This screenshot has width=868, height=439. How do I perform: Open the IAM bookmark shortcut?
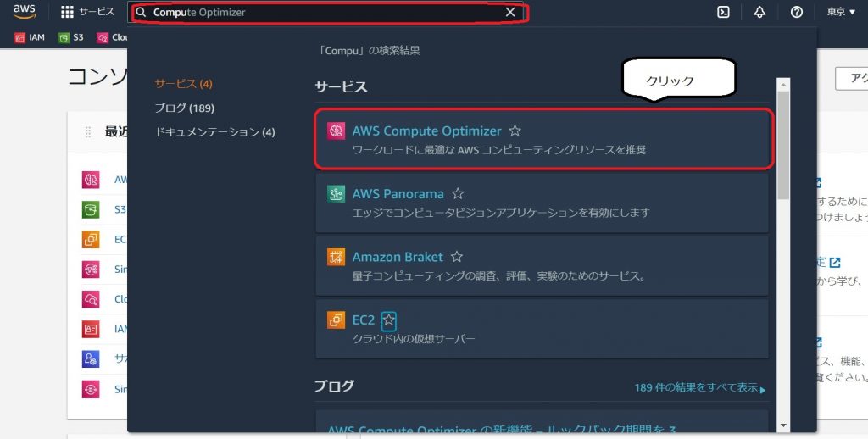point(30,37)
